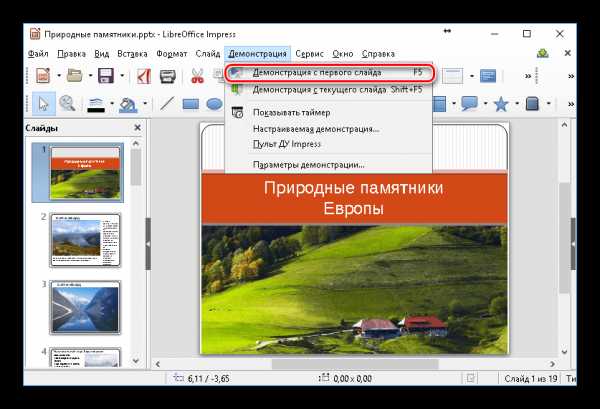Close the Слайды panel
Screen dimensions: 600x409
(137, 128)
